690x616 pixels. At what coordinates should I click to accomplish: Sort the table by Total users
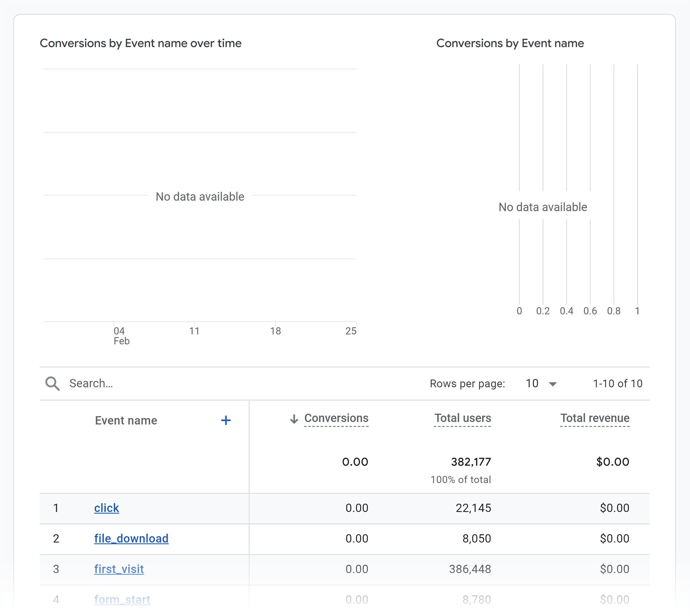pos(462,418)
